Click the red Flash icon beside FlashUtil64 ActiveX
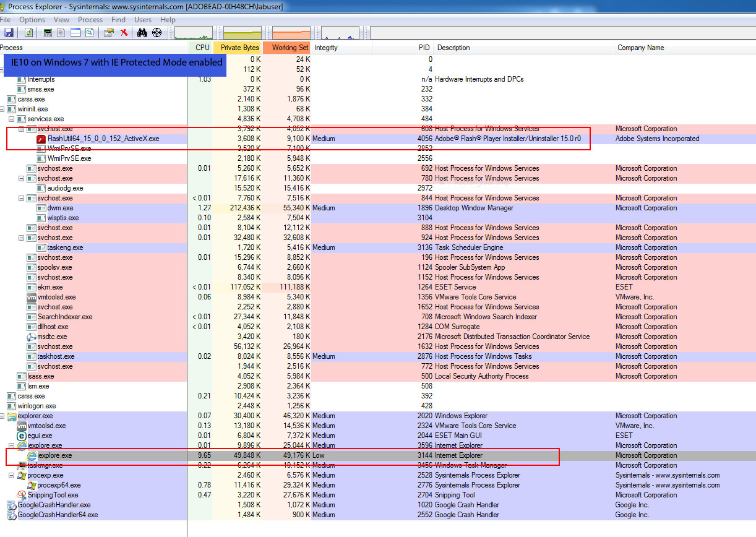This screenshot has width=756, height=537. pyautogui.click(x=41, y=139)
